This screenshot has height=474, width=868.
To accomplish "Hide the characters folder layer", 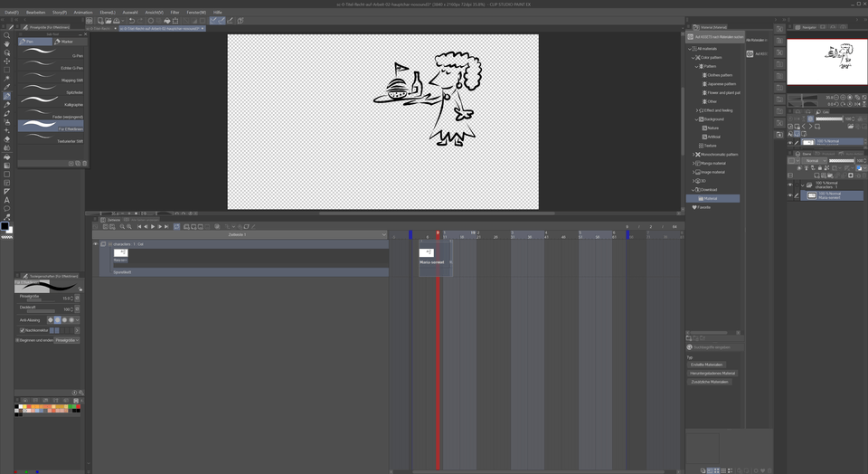I will pyautogui.click(x=790, y=185).
